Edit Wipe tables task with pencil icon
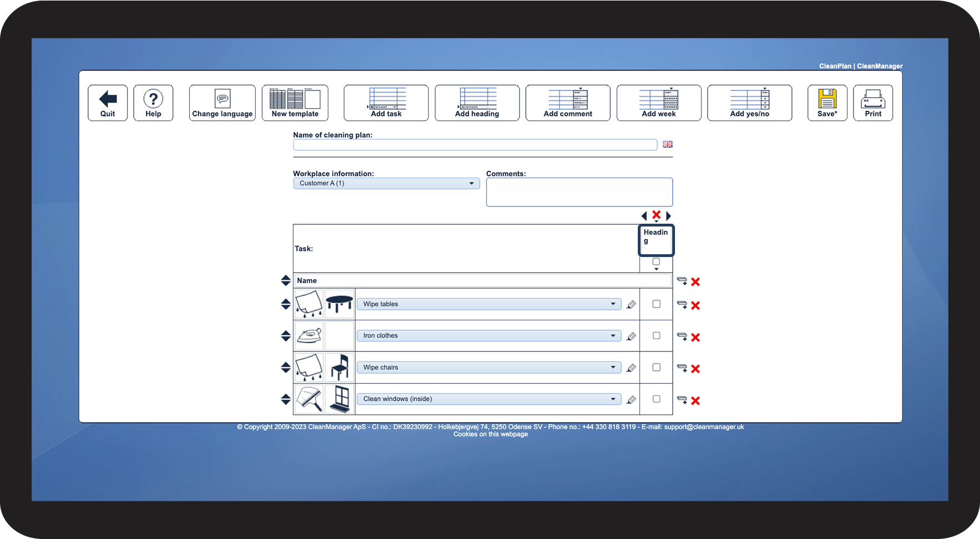Image resolution: width=980 pixels, height=539 pixels. click(631, 304)
